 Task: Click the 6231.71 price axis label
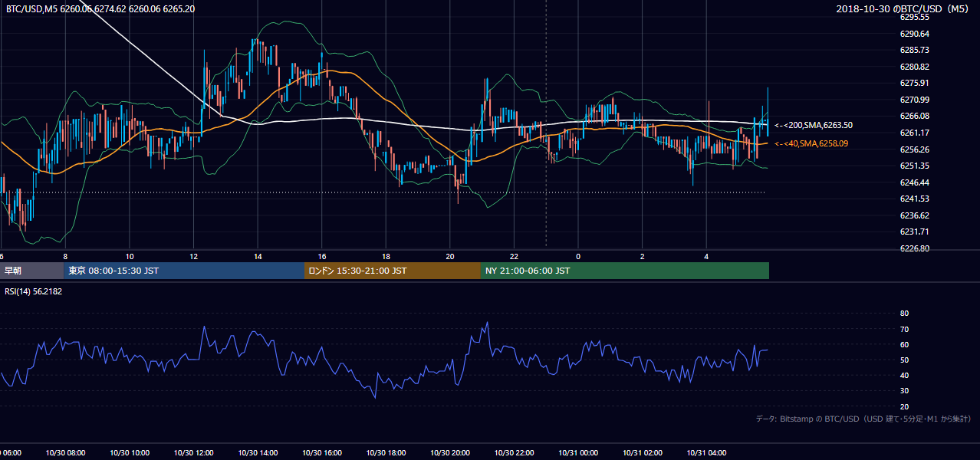coord(914,232)
